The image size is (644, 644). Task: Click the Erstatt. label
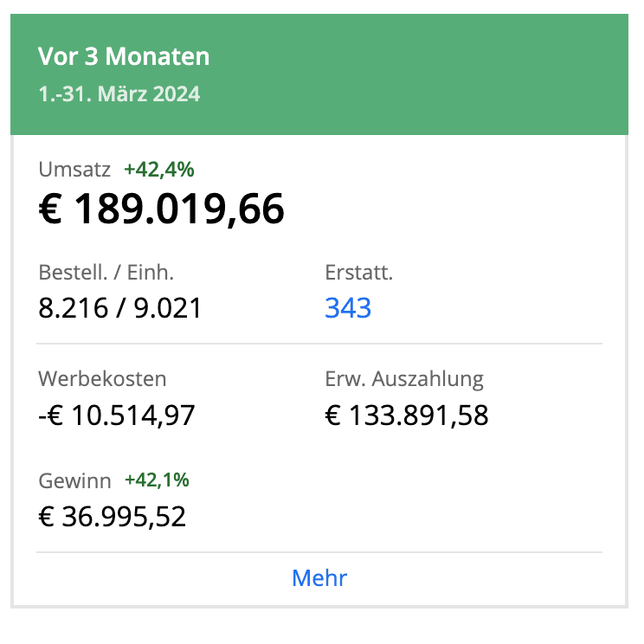tap(358, 273)
